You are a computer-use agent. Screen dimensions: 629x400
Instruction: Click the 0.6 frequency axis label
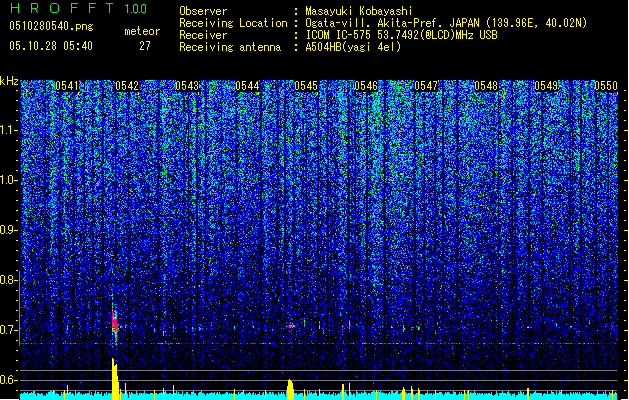(x=8, y=380)
